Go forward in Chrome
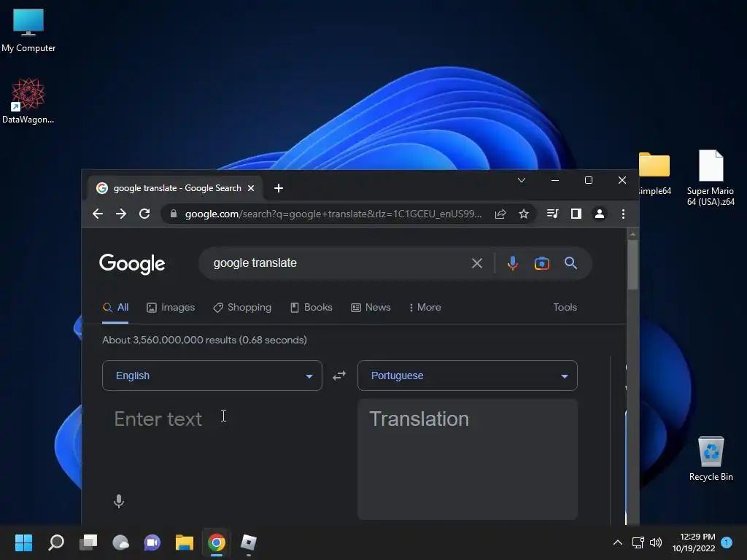 click(121, 214)
